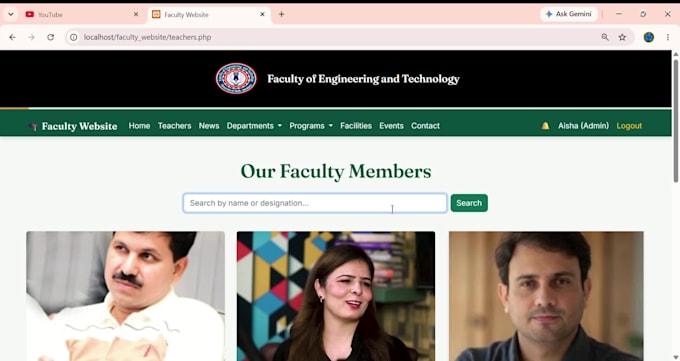The height and width of the screenshot is (361, 680).
Task: Click the browser forward arrow
Action: click(x=31, y=37)
